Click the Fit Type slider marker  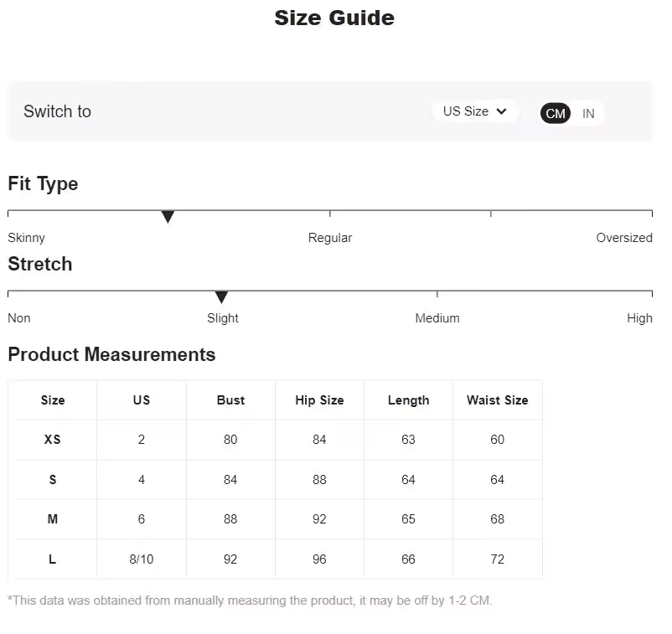point(168,218)
